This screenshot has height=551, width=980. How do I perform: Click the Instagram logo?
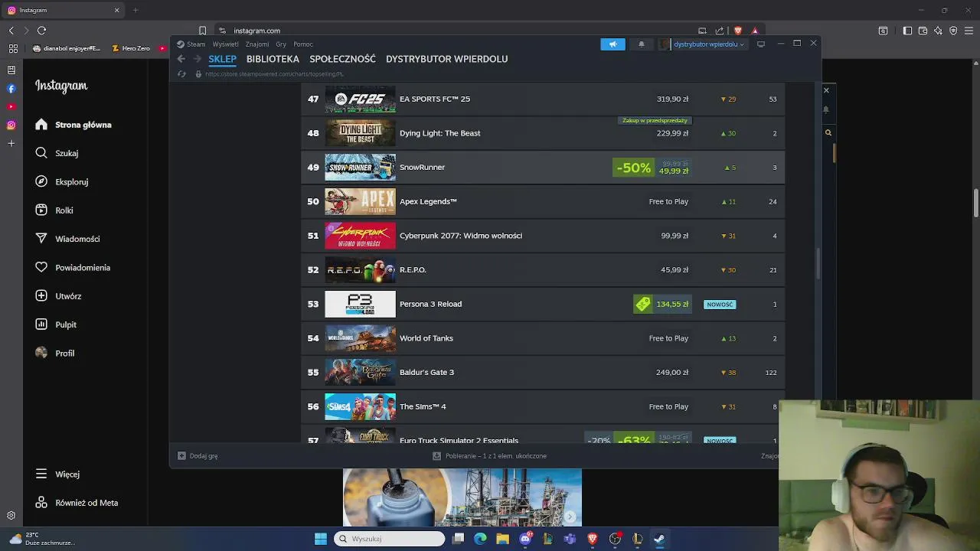61,86
